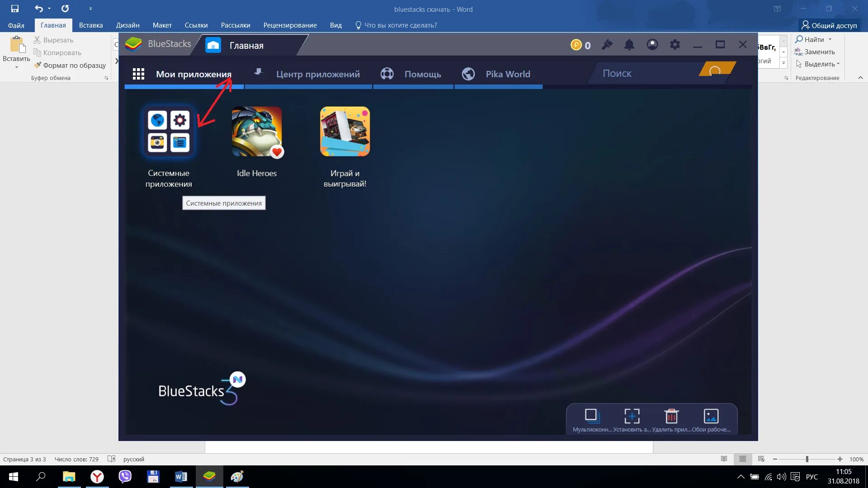Viewport: 868px width, 488px height.
Task: Open BlueStacks settings gear
Action: coord(675,45)
